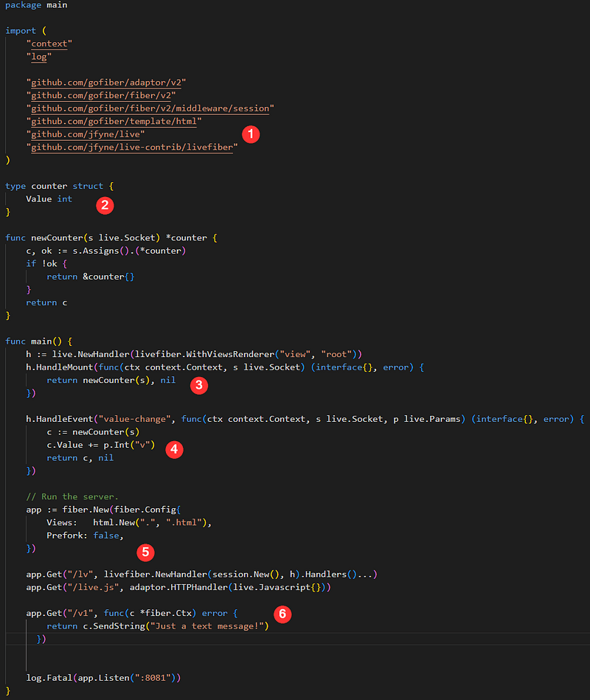This screenshot has height=700, width=590.
Task: Click the "func main()" declaration
Action: tap(39, 342)
